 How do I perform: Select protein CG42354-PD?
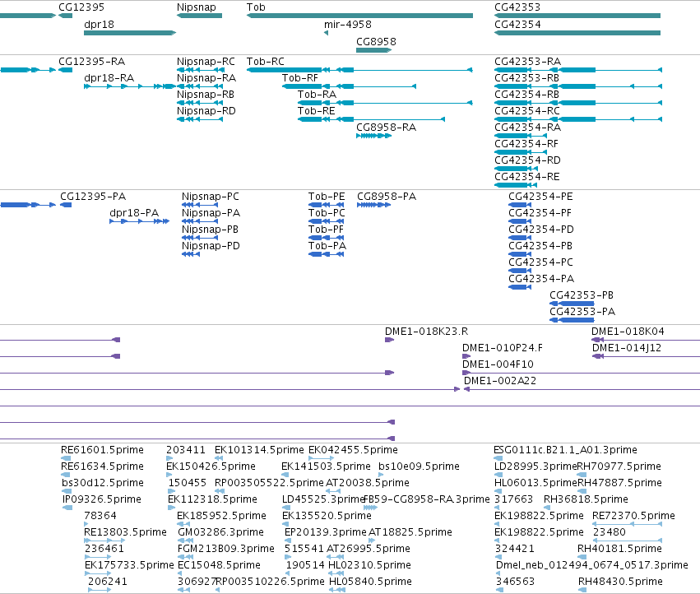point(541,230)
